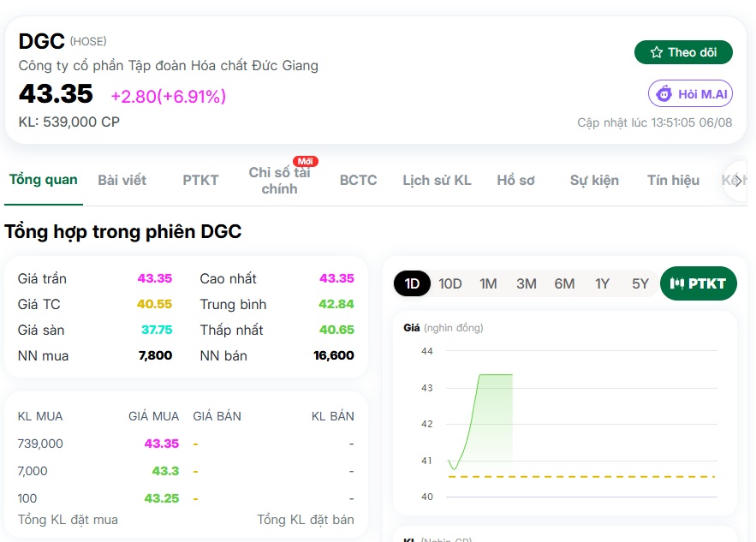Click the Cao nhất value 43.35
Image resolution: width=756 pixels, height=542 pixels.
point(336,278)
